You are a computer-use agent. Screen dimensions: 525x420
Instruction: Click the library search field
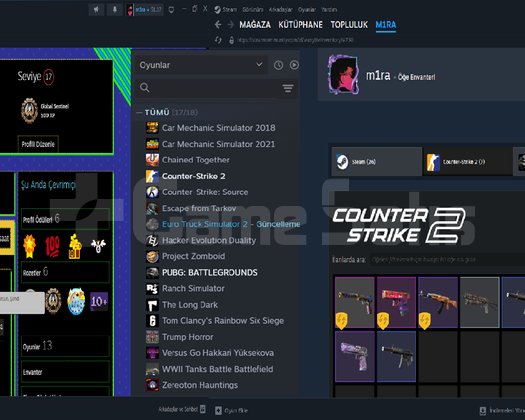[x=217, y=88]
